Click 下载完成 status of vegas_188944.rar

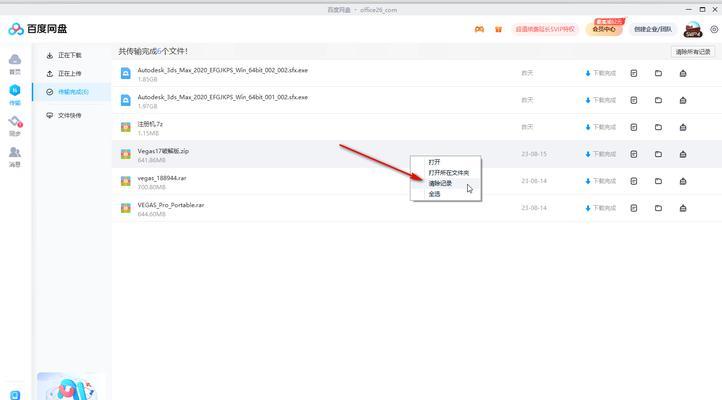(x=600, y=181)
